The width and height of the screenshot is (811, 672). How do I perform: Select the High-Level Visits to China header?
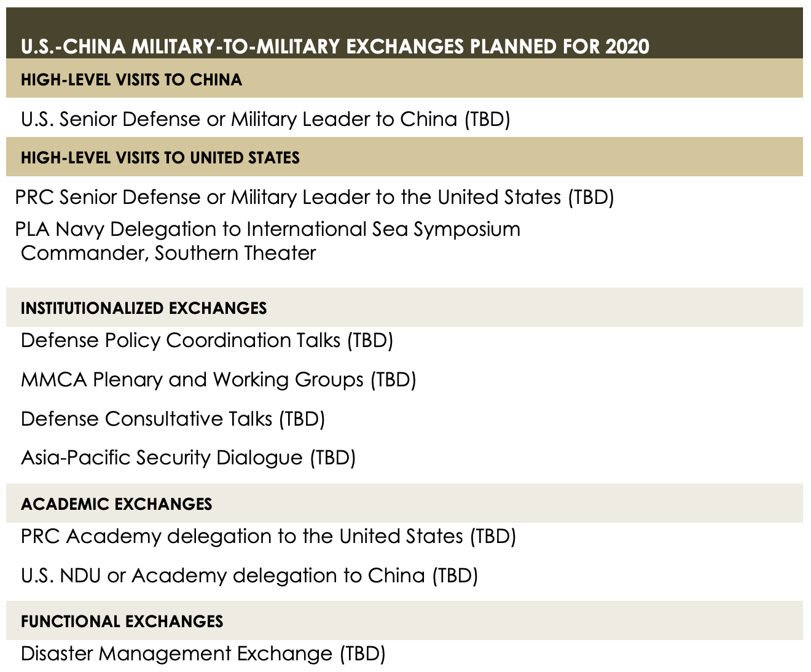pos(131,80)
